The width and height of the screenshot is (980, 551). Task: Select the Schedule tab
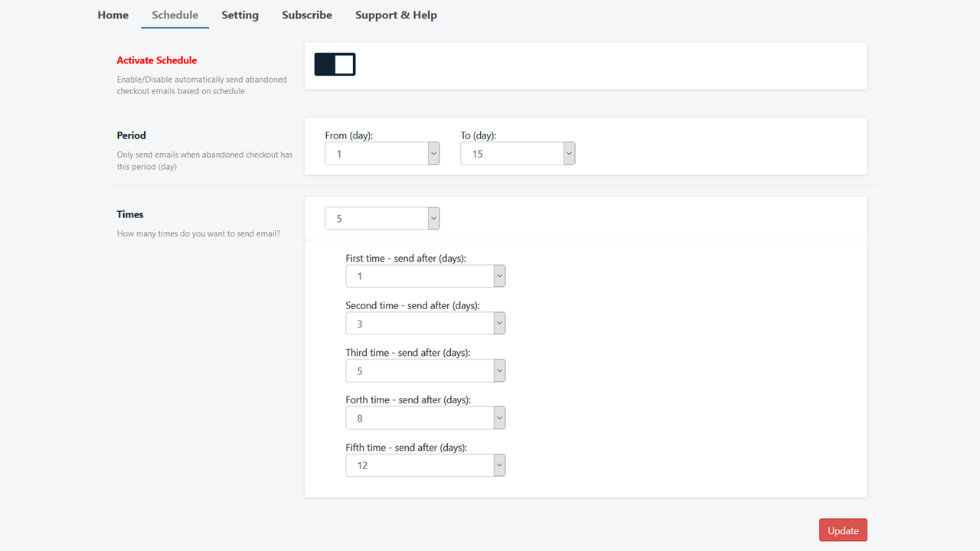(x=175, y=15)
